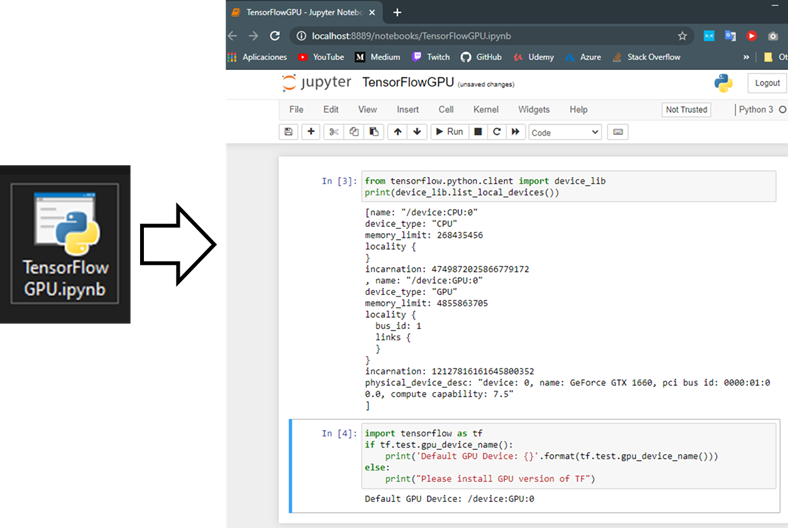Open the YouTube bookmark
The height and width of the screenshot is (528, 788).
point(321,57)
